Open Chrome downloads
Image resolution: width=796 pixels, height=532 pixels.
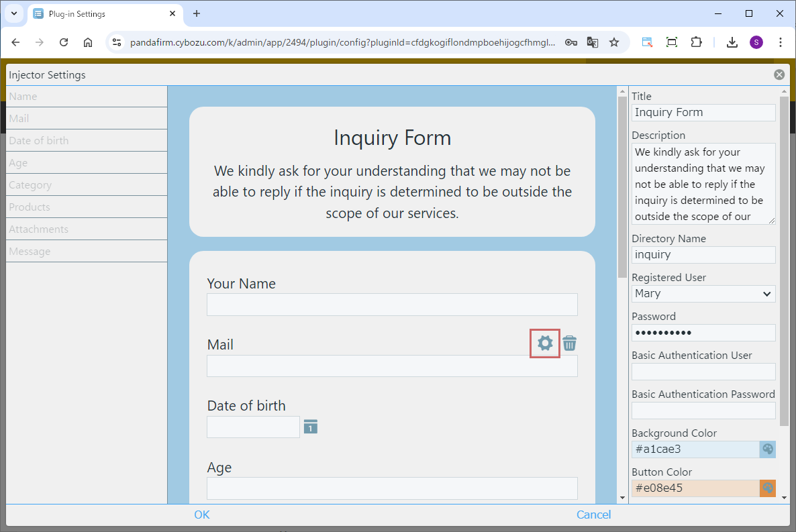pos(732,42)
